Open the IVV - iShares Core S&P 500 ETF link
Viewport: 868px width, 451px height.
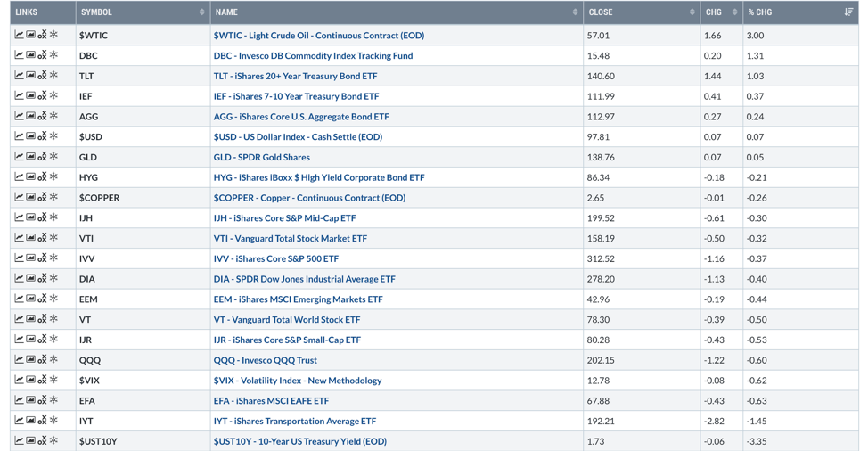pos(275,258)
